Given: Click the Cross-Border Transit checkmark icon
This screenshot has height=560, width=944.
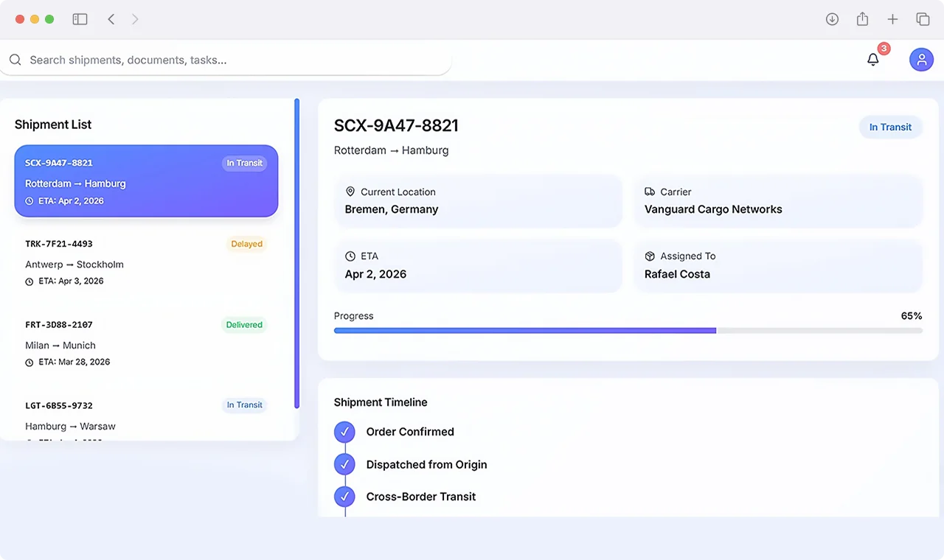Looking at the screenshot, I should pos(344,497).
